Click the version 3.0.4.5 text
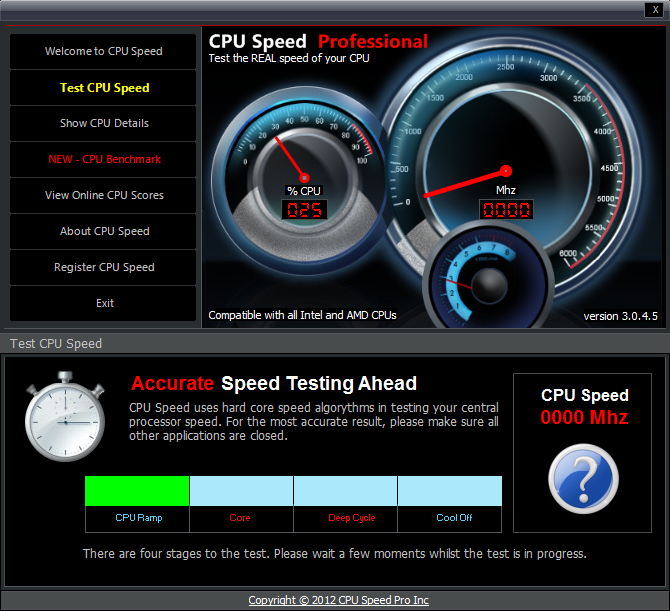The width and height of the screenshot is (670, 611). [620, 316]
